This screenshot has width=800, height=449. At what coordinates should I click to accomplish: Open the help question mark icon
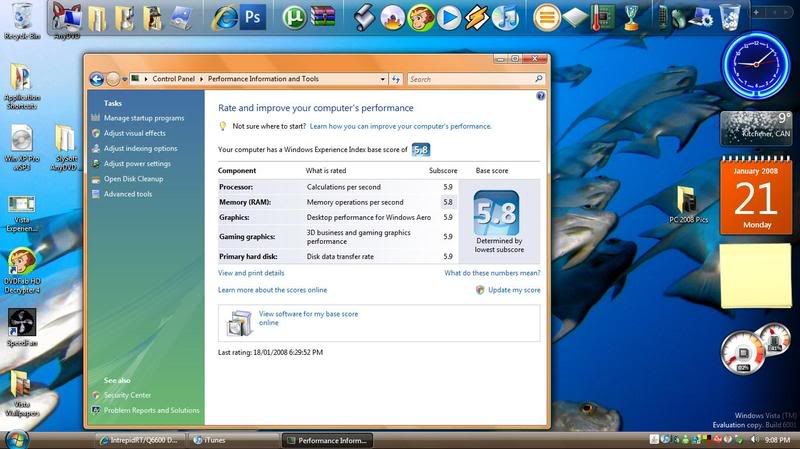coord(540,97)
